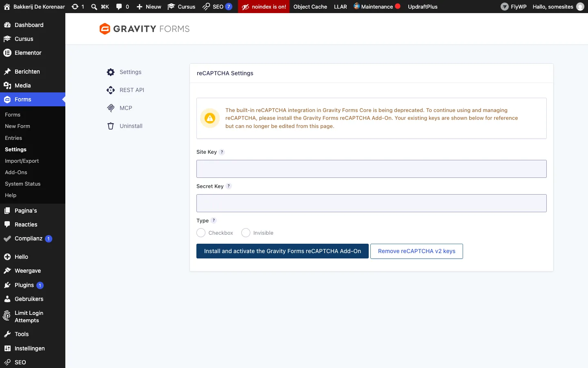Open the updates icon showing 1
This screenshot has height=368, width=588.
tap(75, 7)
